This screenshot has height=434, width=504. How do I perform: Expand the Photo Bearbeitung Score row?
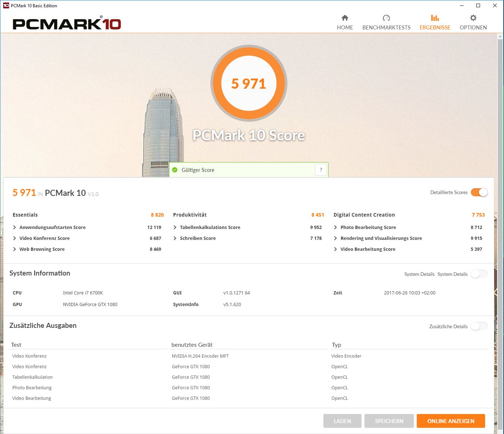click(x=335, y=227)
